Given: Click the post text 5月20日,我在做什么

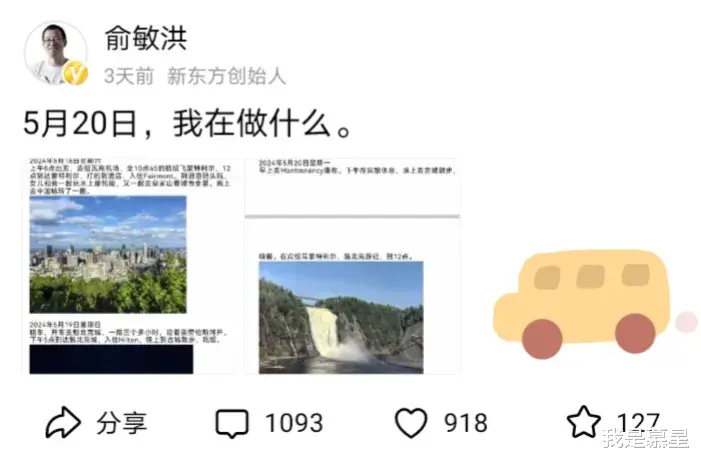Looking at the screenshot, I should click(x=188, y=124).
